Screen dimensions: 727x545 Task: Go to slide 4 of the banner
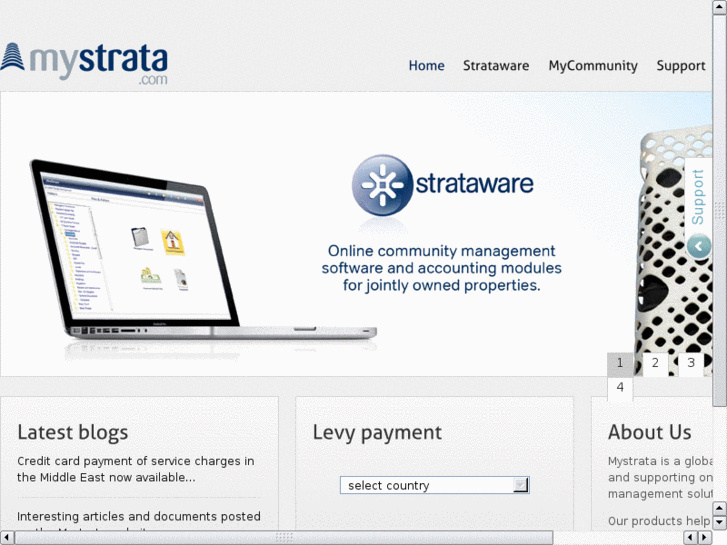620,388
